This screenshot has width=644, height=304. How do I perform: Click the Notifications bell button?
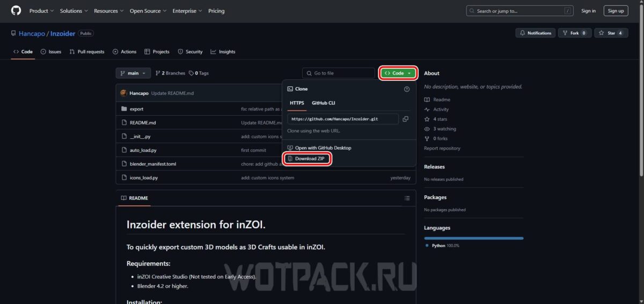[536, 33]
